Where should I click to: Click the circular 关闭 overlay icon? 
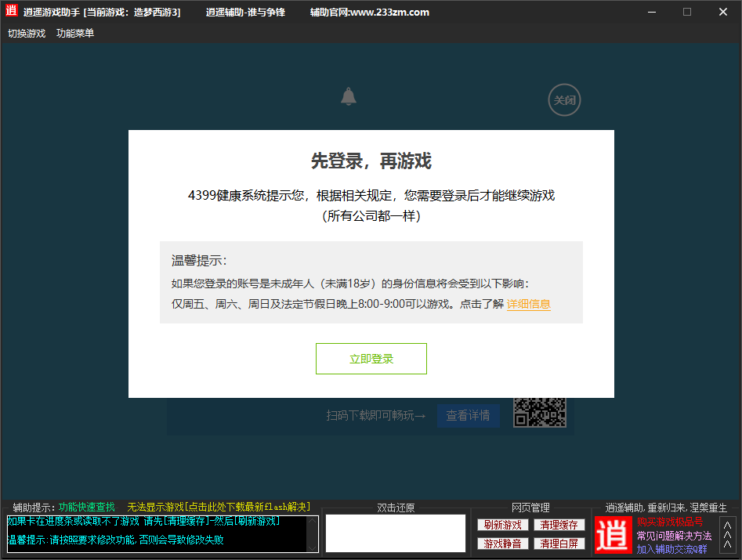(x=564, y=100)
